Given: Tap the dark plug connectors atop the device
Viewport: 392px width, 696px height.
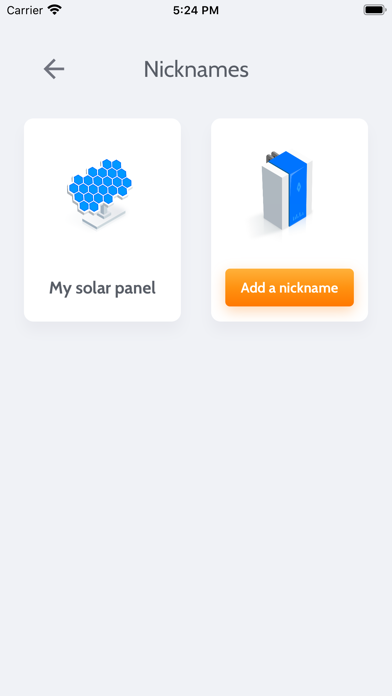Looking at the screenshot, I should click(272, 157).
